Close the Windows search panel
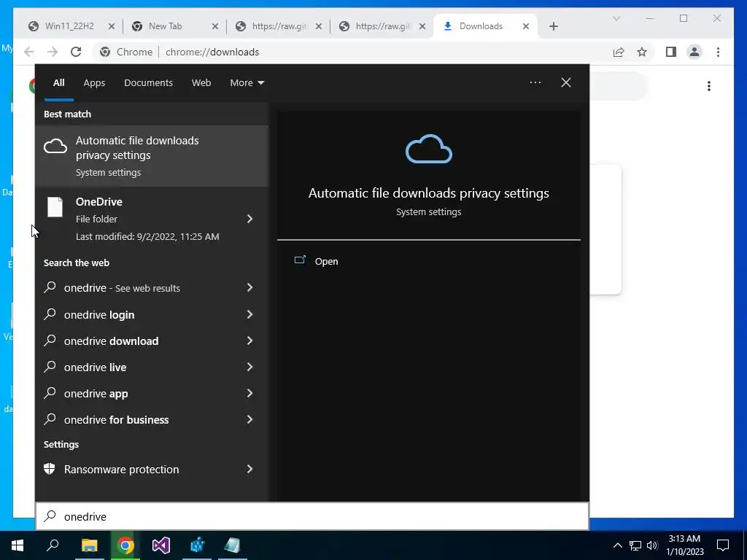Screen dimensions: 747x560 [x=565, y=82]
